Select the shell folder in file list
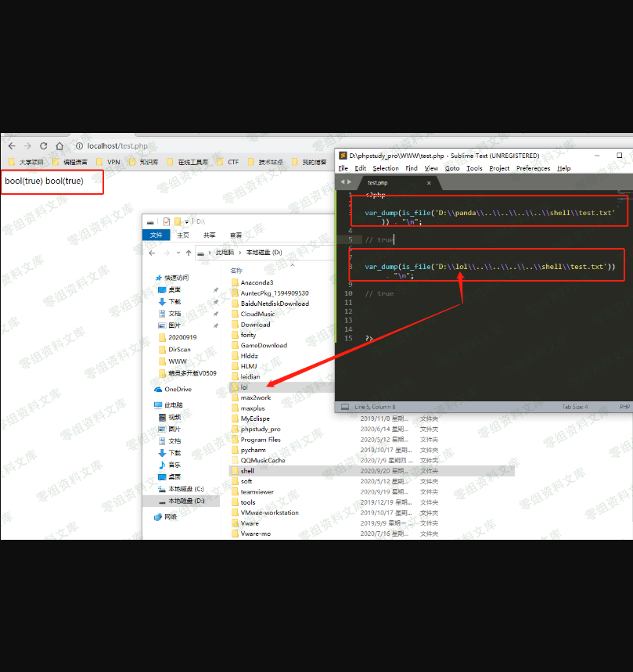The image size is (633, 672). pos(247,471)
